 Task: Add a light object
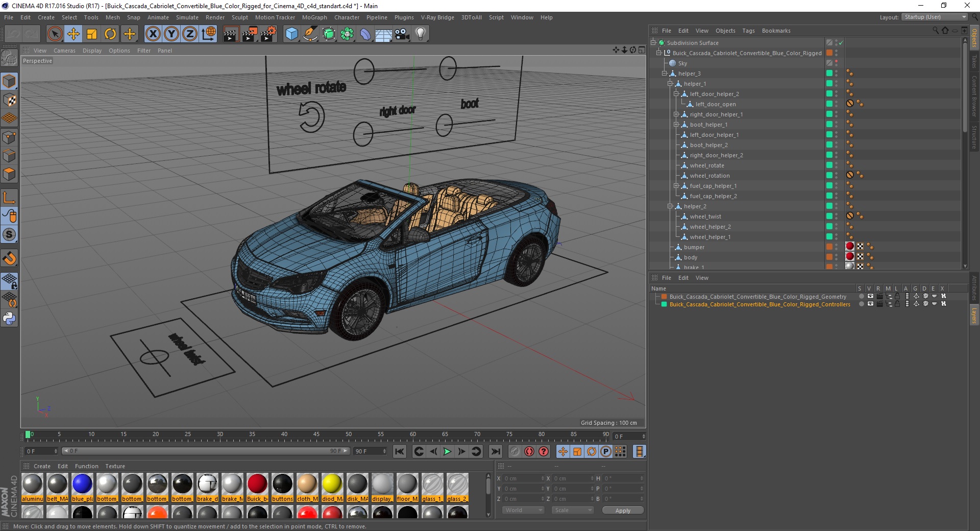pyautogui.click(x=421, y=34)
